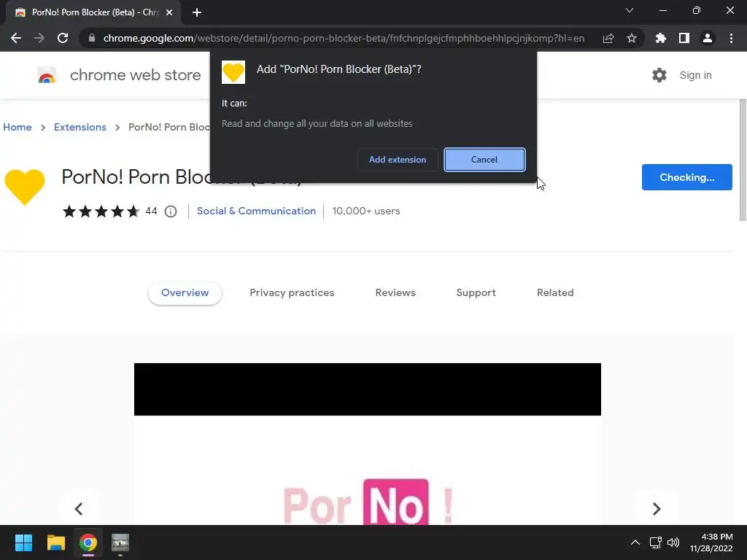Open the volume control in the tray
747x560 pixels.
coord(673,542)
